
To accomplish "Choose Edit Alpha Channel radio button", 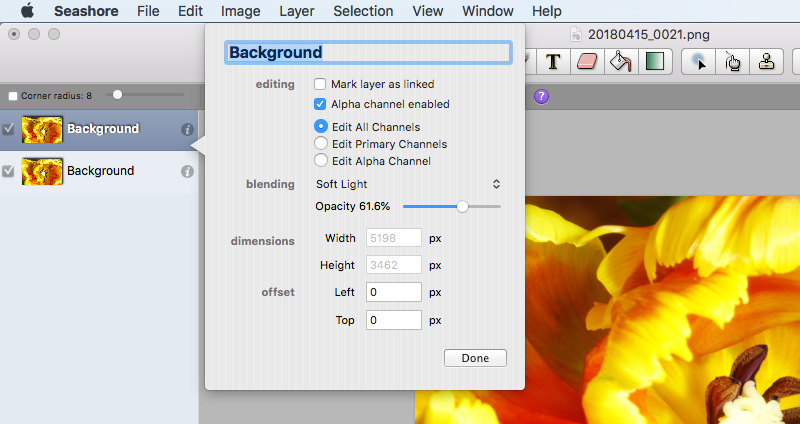I will click(x=320, y=161).
